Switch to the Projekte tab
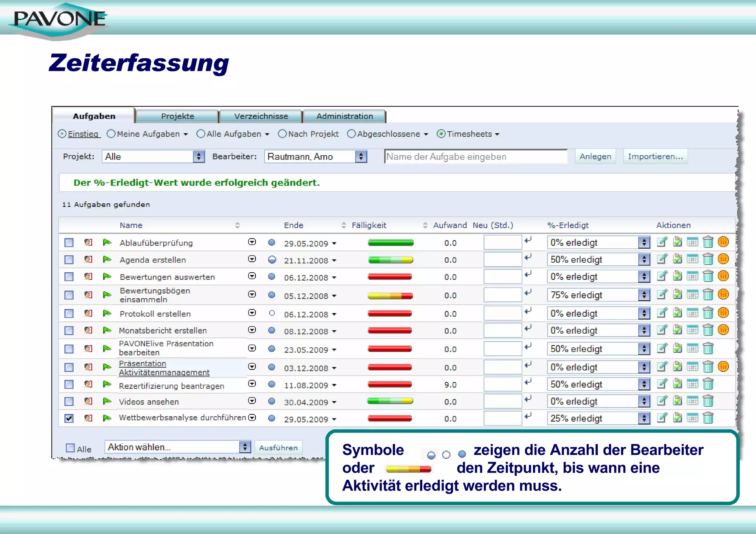 coord(178,116)
